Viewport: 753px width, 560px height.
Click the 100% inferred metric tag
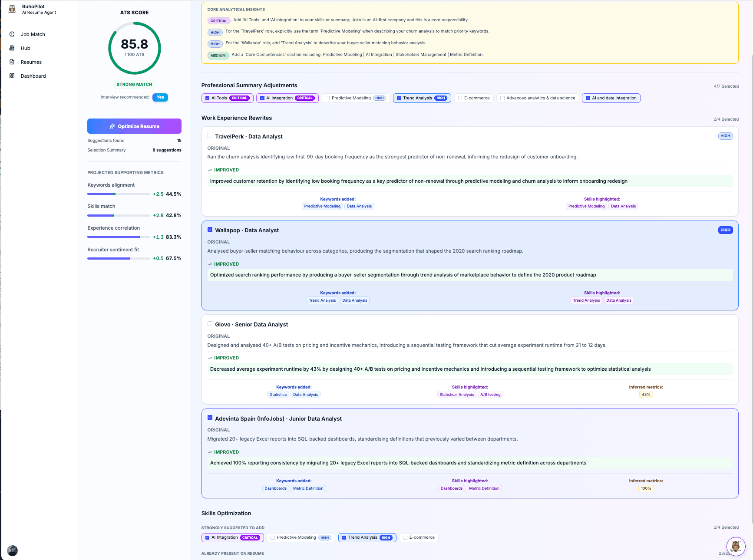(646, 488)
